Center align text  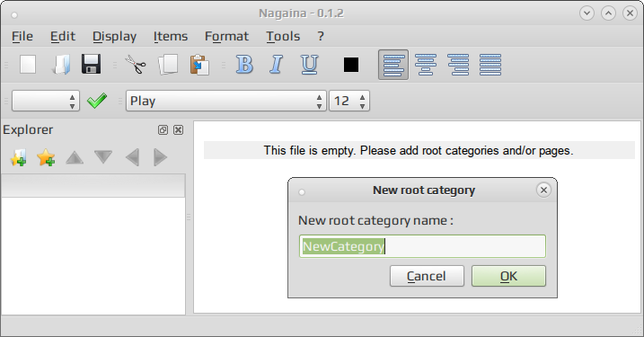click(426, 65)
